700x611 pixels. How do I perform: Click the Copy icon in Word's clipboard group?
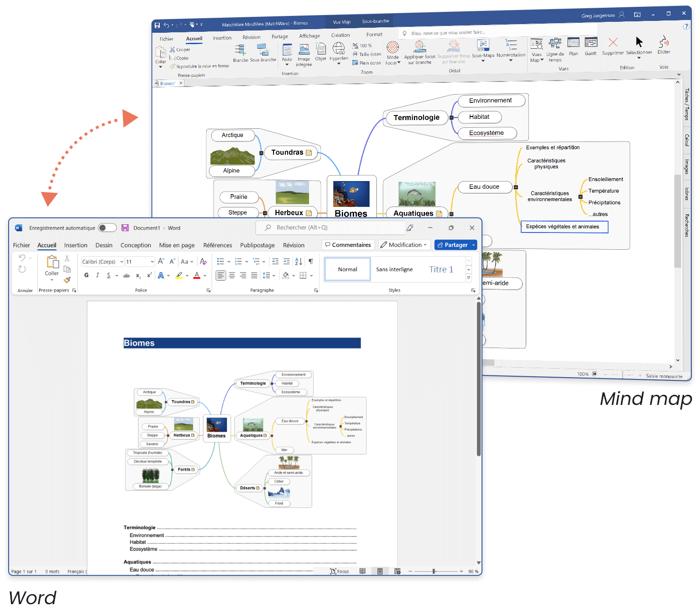pyautogui.click(x=67, y=269)
